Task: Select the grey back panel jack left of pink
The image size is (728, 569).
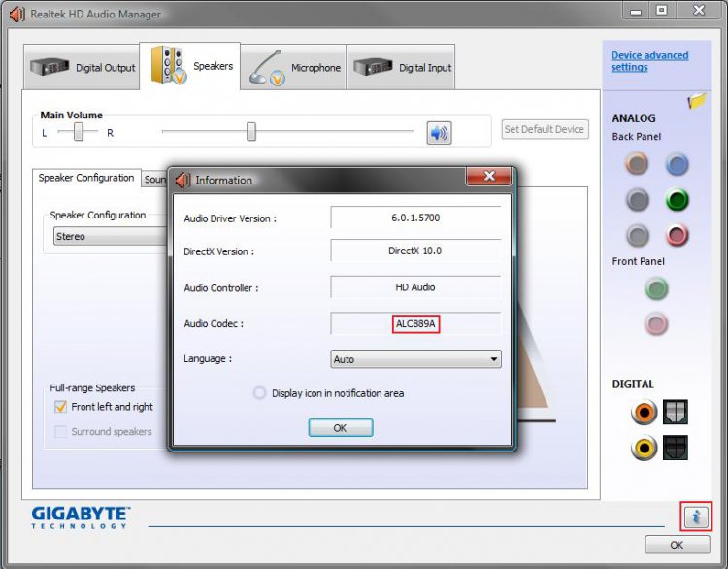Action: point(638,236)
